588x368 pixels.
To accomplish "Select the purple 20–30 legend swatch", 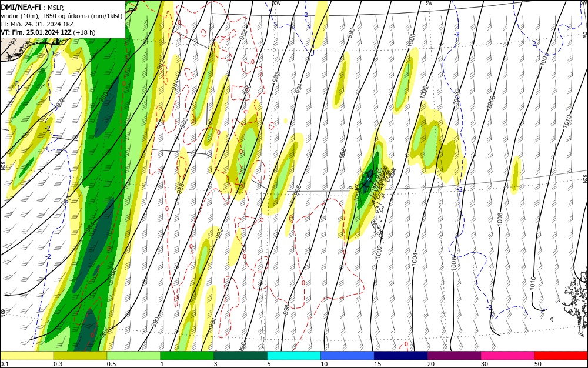I will [454, 356].
